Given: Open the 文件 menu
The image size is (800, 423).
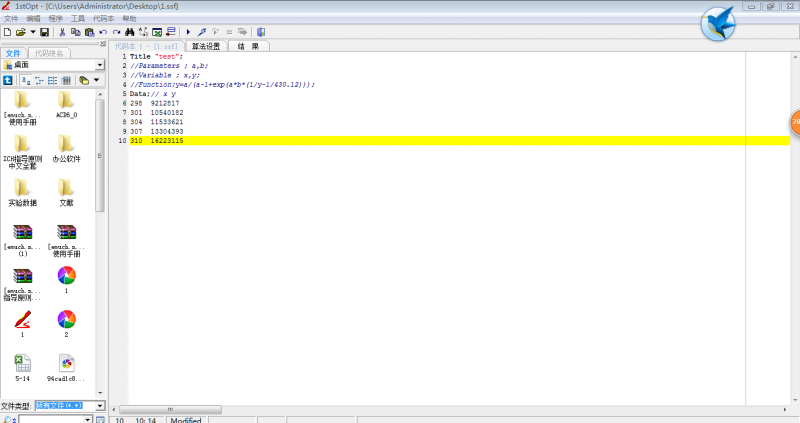Looking at the screenshot, I should (x=11, y=18).
